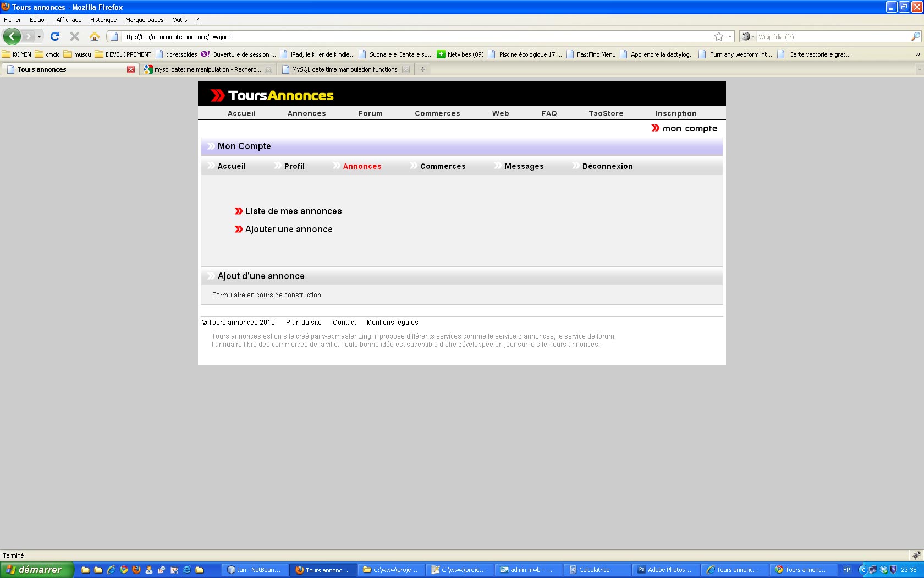Viewport: 924px width, 578px height.
Task: Launch Chrome from quick launch
Action: pyautogui.click(x=124, y=570)
